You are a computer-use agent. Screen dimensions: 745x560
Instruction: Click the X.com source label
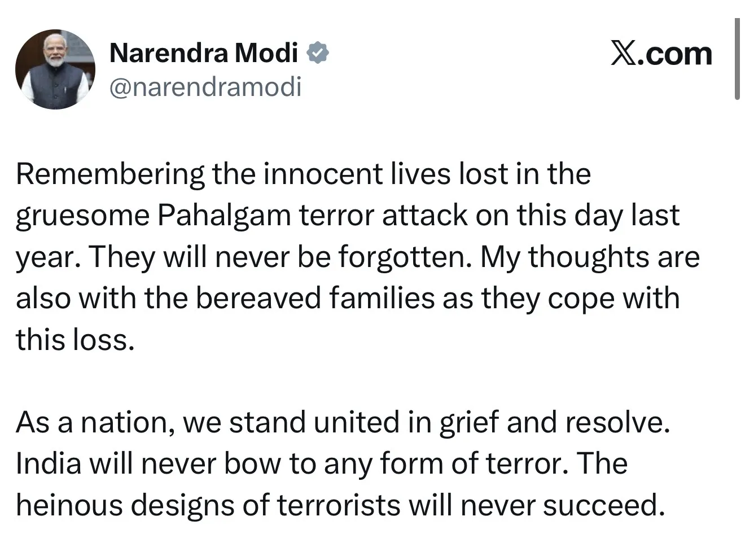point(661,54)
